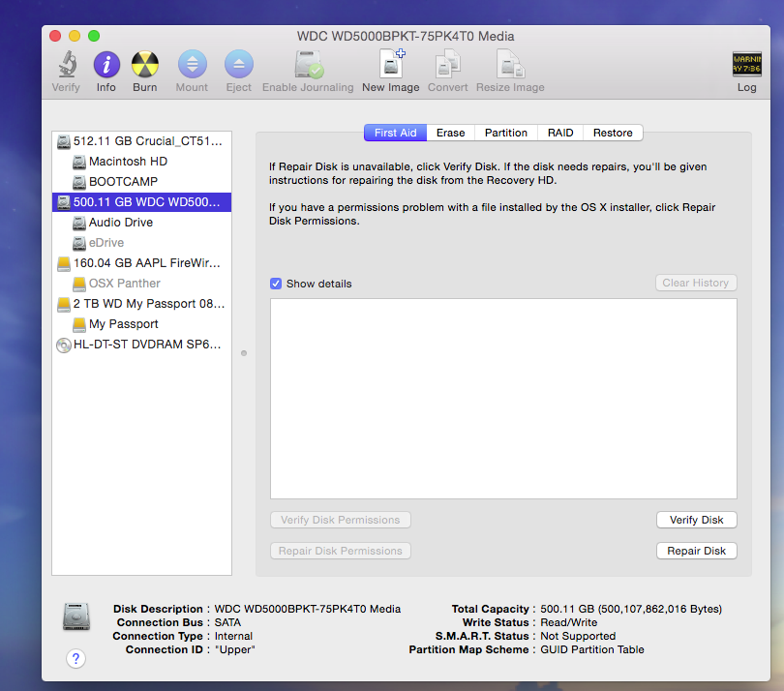Click the Total Capacity 500.11 GB value
Viewport: 784px width, 691px height.
[631, 610]
